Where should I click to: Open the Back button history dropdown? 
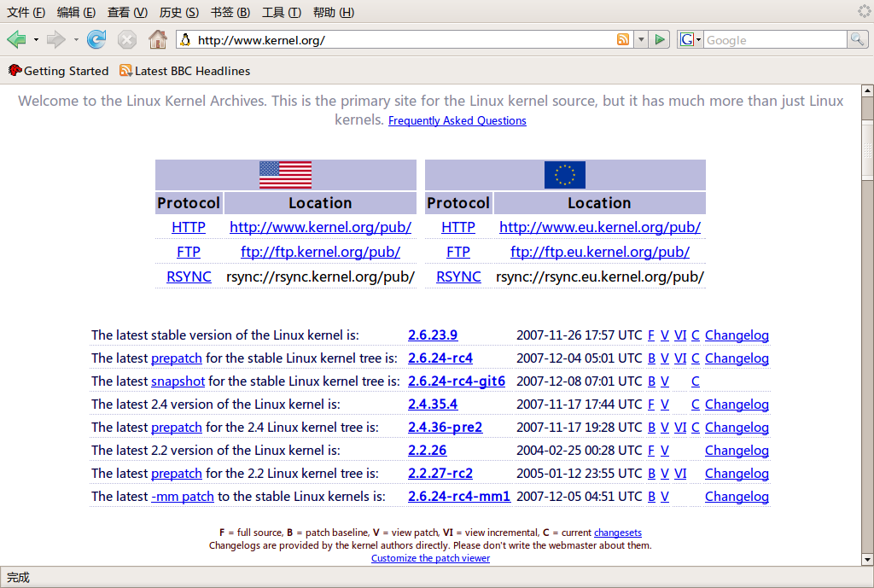click(36, 40)
